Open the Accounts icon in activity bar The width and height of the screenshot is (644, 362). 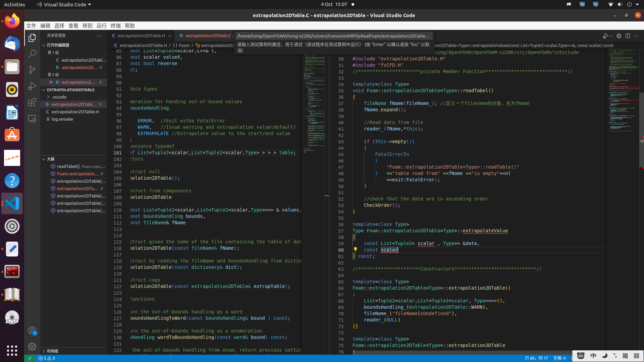click(32, 331)
